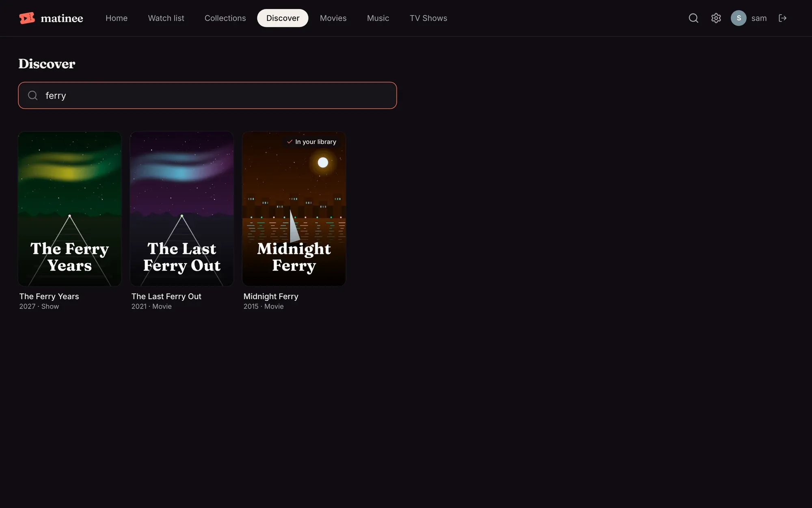This screenshot has height=508, width=812.
Task: Open the Music section
Action: (x=378, y=18)
